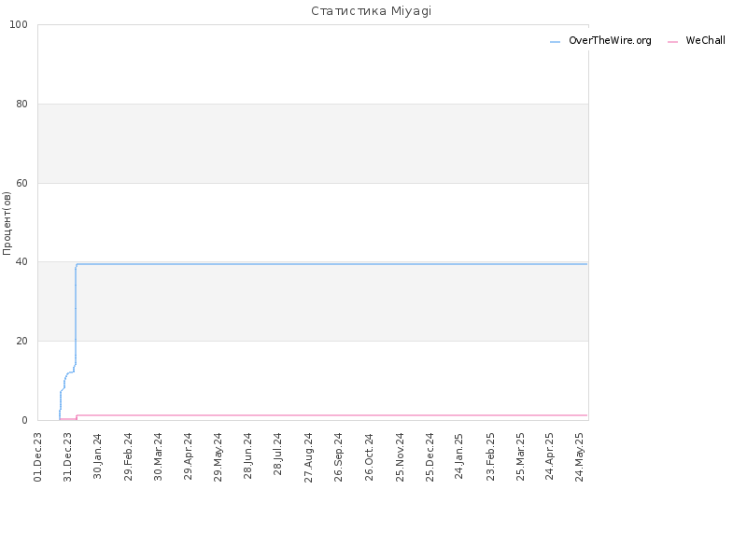Screen dimensions: 747x560
Task: Click the x-axis date 26.Sep.24
Action: point(339,457)
